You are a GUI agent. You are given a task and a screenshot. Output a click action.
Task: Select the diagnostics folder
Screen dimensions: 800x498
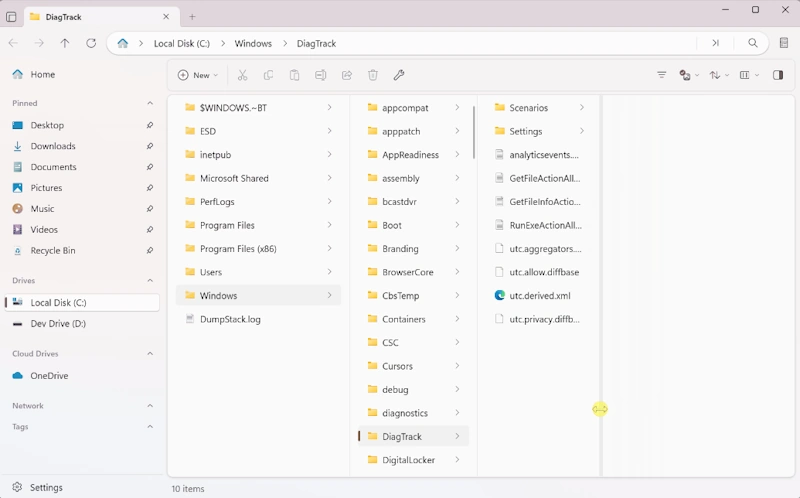[x=413, y=413]
